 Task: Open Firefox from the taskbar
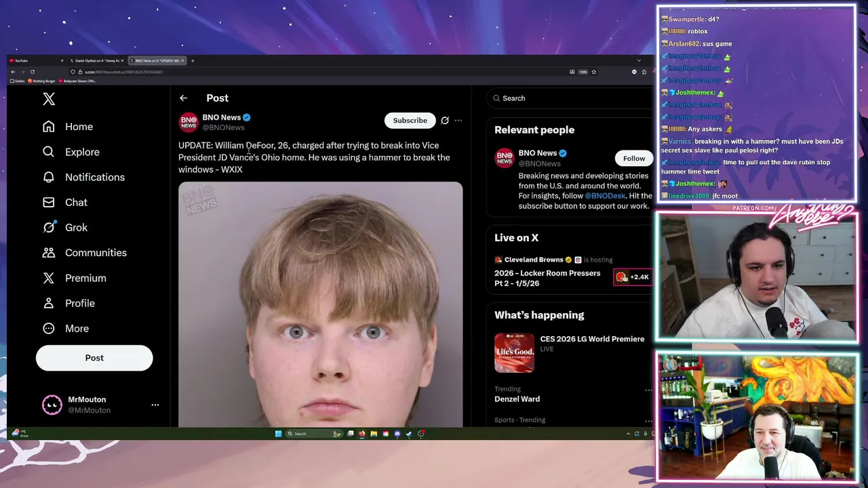click(362, 434)
